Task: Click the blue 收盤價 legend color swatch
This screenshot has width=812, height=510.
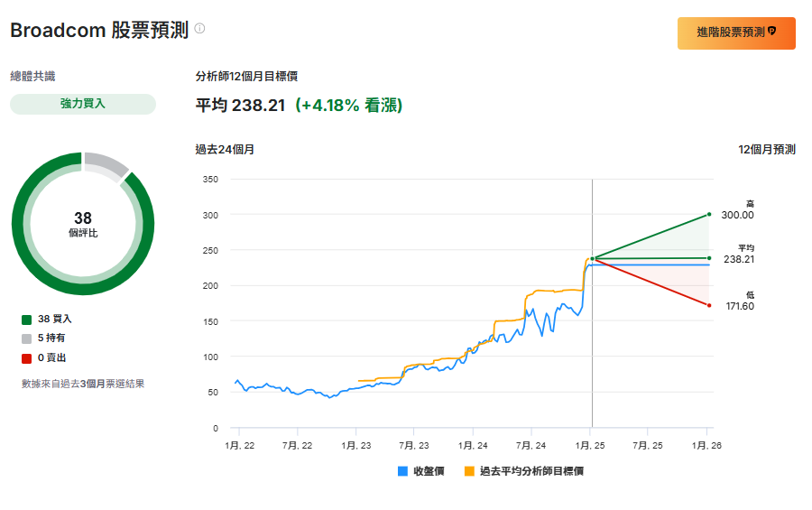Action: tap(402, 471)
